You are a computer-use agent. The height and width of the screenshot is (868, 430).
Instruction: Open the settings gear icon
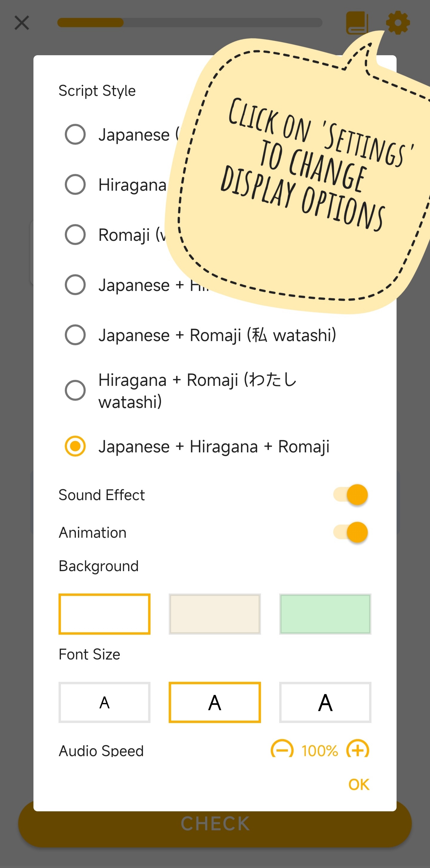[398, 23]
